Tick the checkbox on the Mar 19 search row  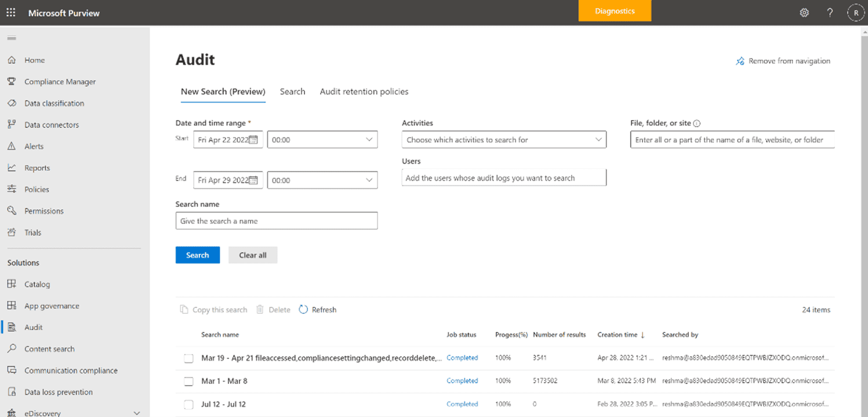click(188, 358)
